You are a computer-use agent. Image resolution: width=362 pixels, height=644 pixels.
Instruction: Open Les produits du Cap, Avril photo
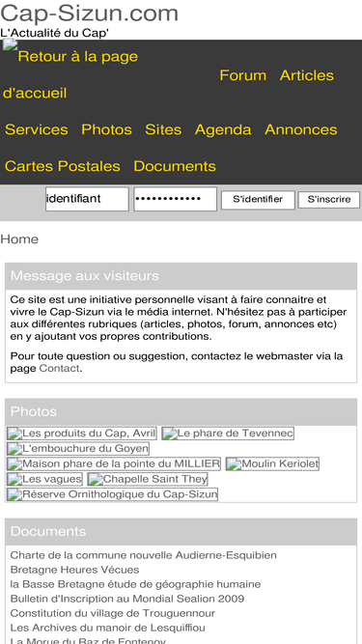pyautogui.click(x=82, y=434)
